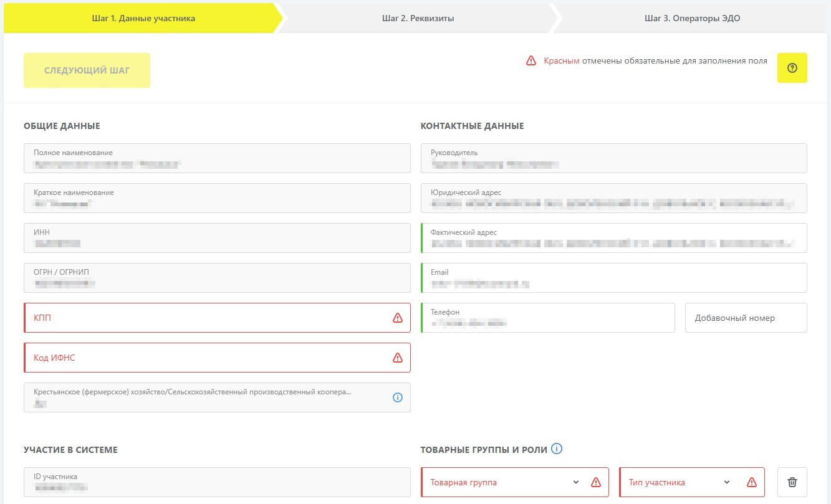This screenshot has height=504, width=831.
Task: Click the yellow help question mark button
Action: click(792, 68)
